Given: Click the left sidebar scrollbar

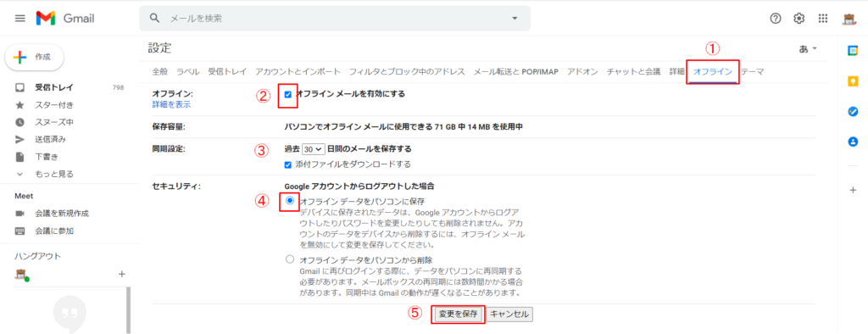Looking at the screenshot, I should pyautogui.click(x=130, y=310).
